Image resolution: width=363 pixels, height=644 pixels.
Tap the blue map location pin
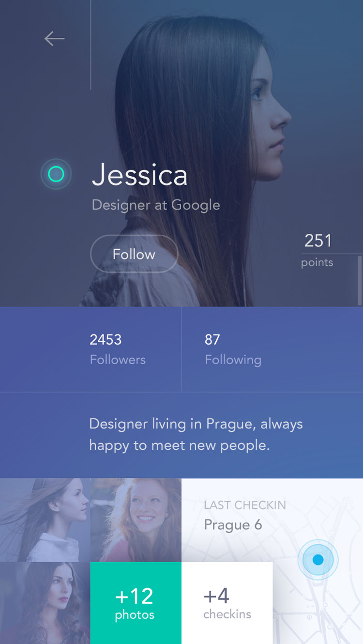[x=318, y=560]
